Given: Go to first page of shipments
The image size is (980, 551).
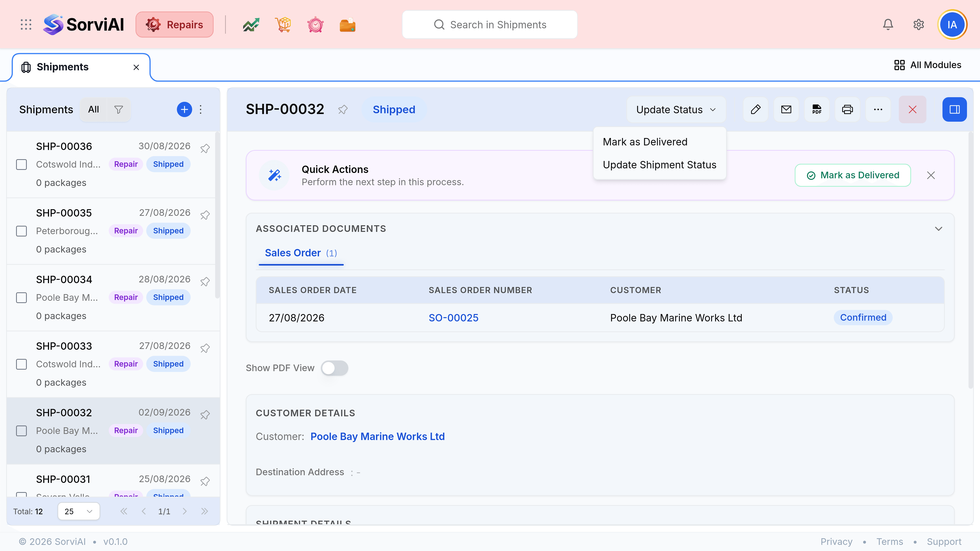Looking at the screenshot, I should (x=124, y=511).
